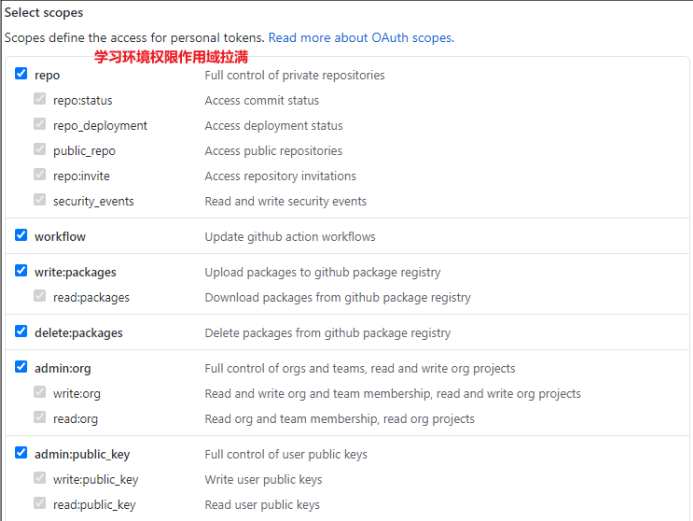693x521 pixels.
Task: Toggle the read:packages checkbox
Action: pos(40,296)
